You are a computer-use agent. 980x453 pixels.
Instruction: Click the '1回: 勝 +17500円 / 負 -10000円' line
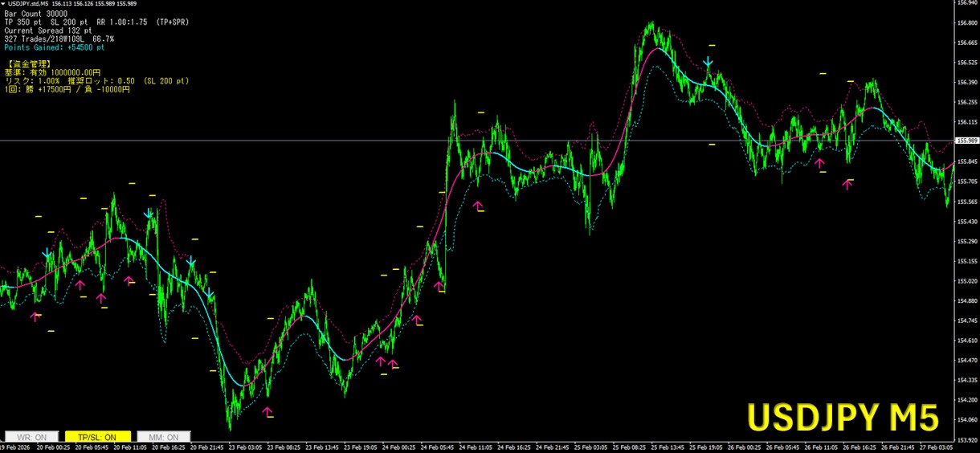tap(67, 90)
